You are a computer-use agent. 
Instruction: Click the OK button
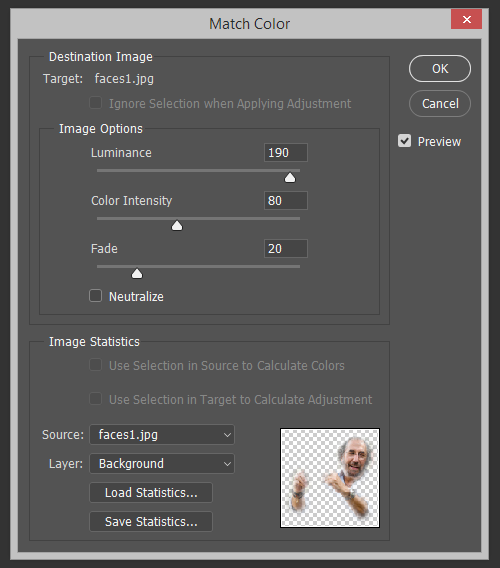(440, 68)
